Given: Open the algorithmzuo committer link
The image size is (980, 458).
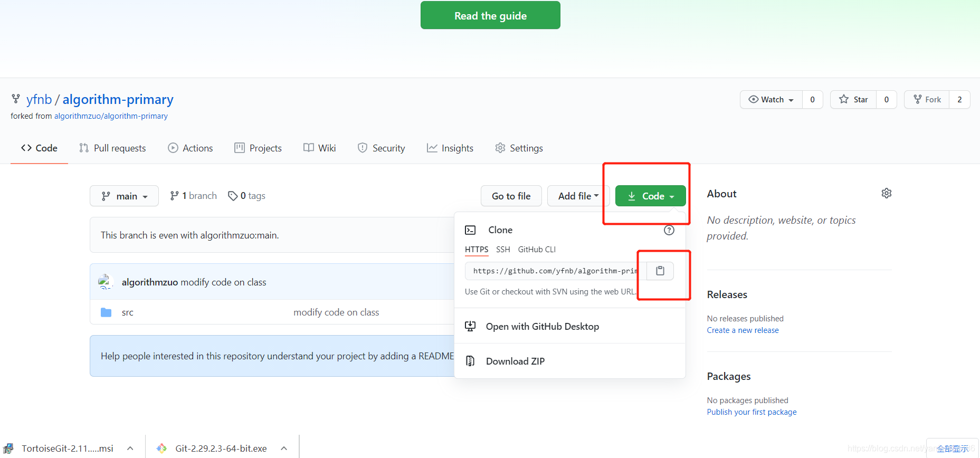Looking at the screenshot, I should coord(150,282).
